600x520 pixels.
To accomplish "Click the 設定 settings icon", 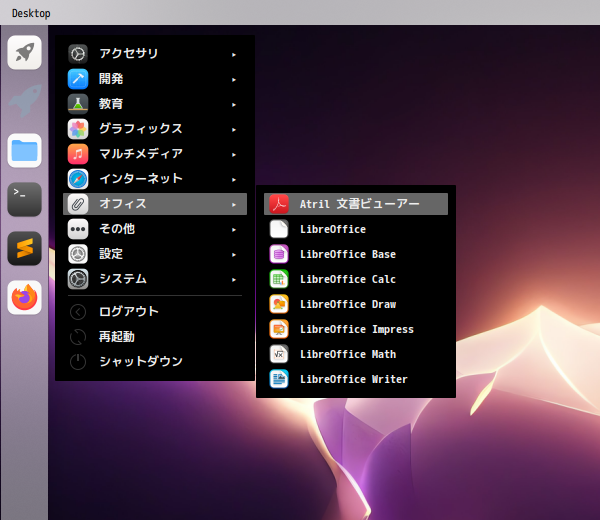I will [x=78, y=254].
